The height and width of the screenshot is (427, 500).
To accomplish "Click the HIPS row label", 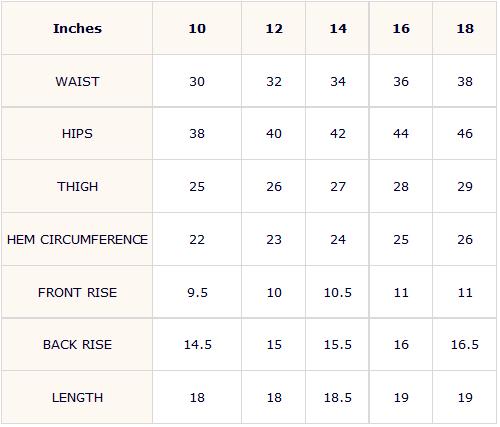I will [x=77, y=134].
